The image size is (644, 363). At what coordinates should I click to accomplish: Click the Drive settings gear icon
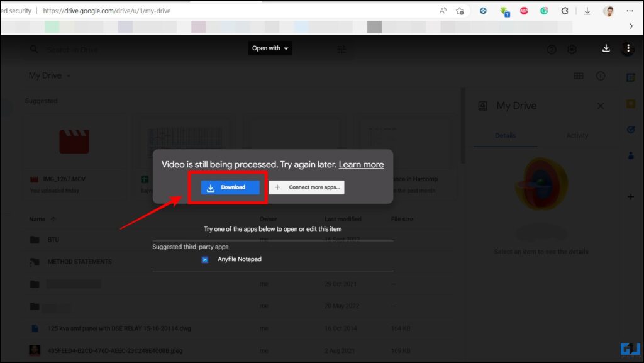point(572,50)
